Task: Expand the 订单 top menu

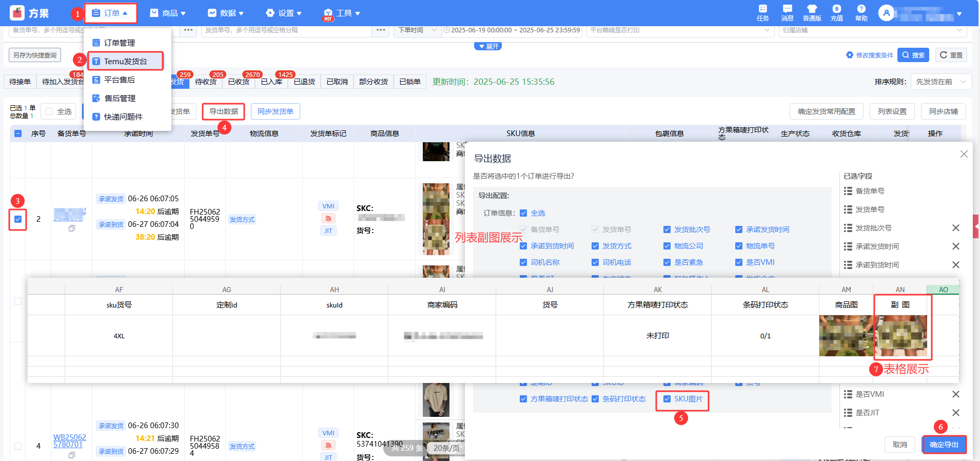Action: click(x=111, y=13)
